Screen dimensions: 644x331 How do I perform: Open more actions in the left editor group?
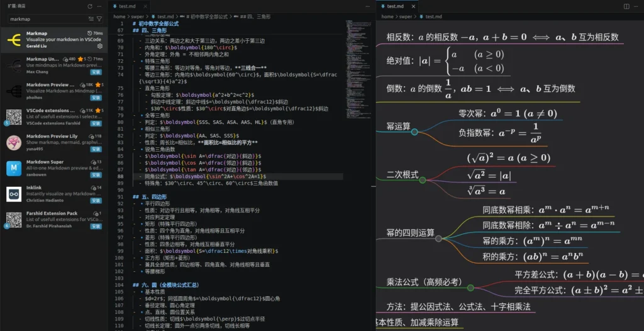coord(367,6)
